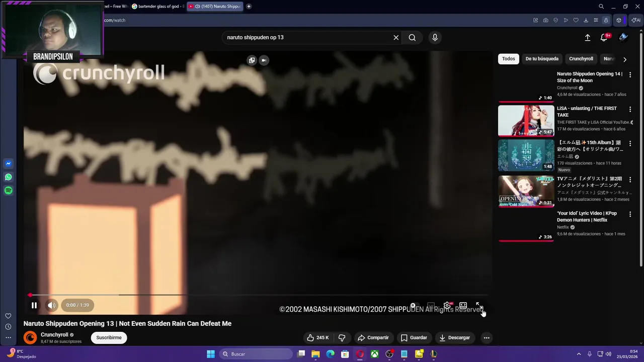
Task: Click the Descargar download button
Action: (x=454, y=338)
